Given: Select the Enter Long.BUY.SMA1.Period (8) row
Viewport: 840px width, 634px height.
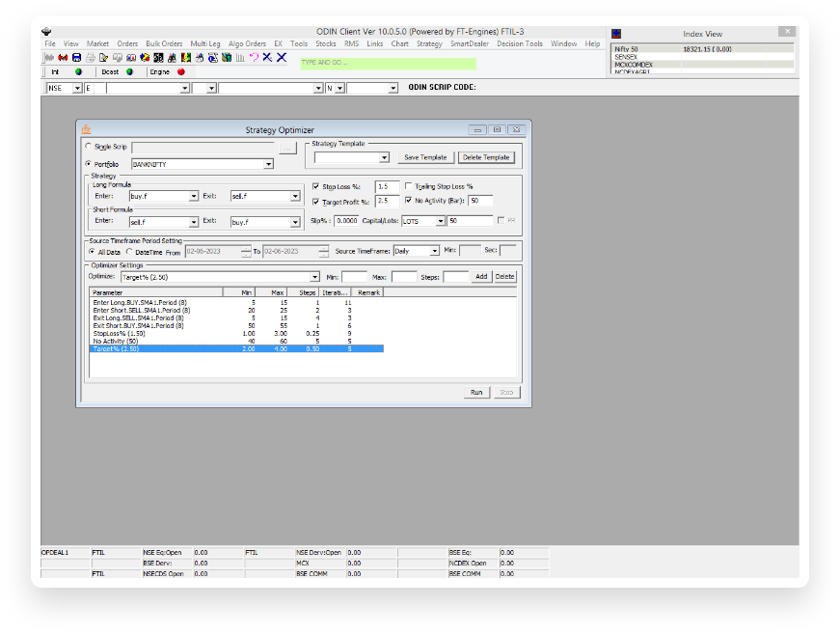Looking at the screenshot, I should pos(235,302).
